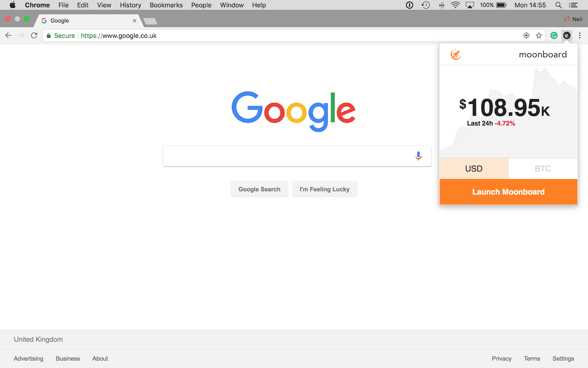Click the Moonboard rocket logo in popup
The width and height of the screenshot is (588, 368).
456,54
